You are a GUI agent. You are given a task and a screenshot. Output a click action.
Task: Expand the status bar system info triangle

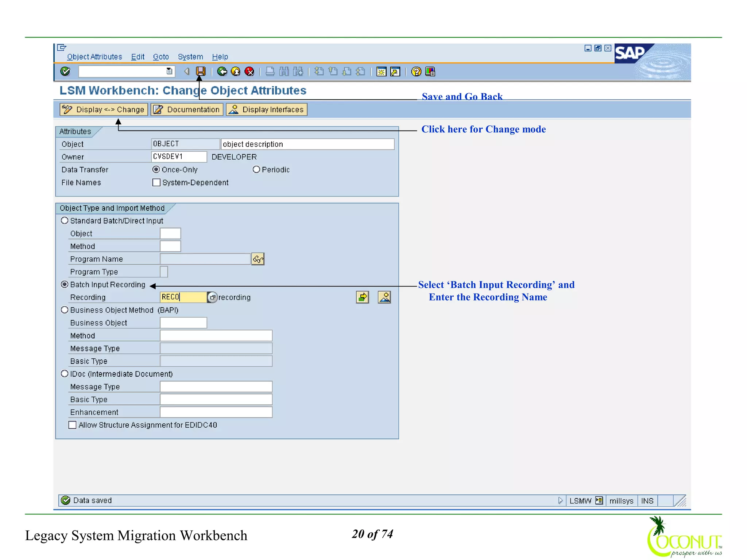click(x=560, y=501)
